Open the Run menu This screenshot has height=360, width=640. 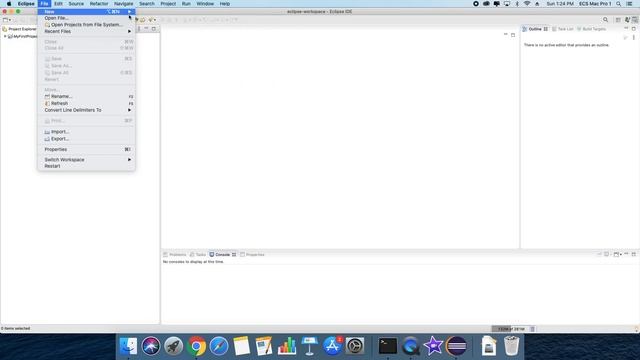(186, 4)
